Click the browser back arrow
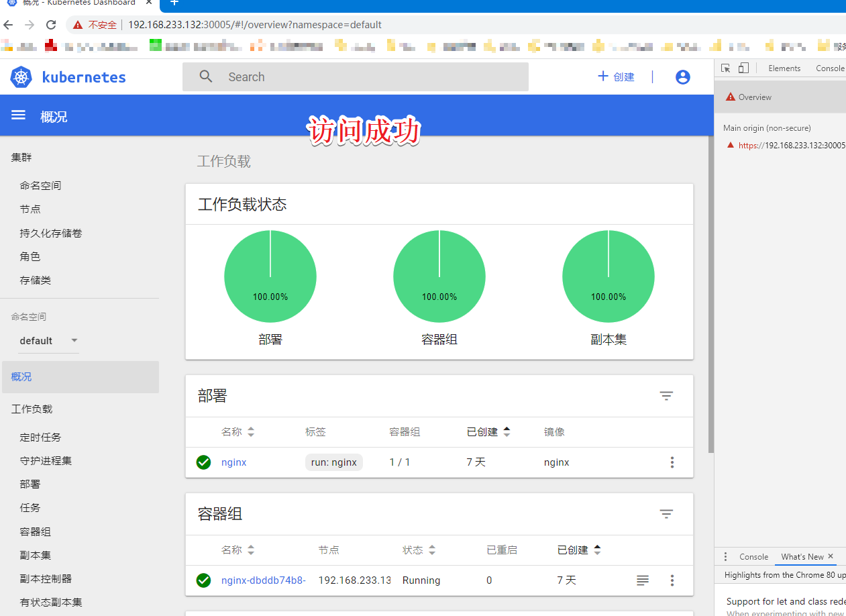 (x=8, y=25)
